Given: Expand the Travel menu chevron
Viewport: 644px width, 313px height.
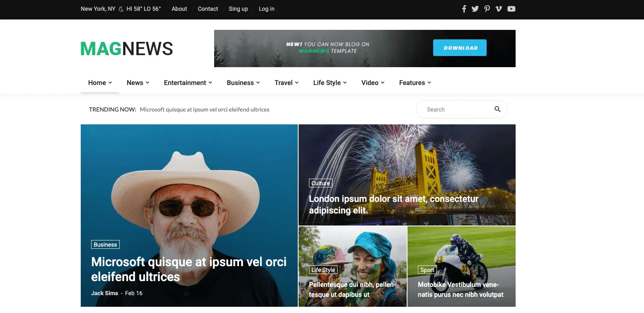Looking at the screenshot, I should (x=297, y=82).
